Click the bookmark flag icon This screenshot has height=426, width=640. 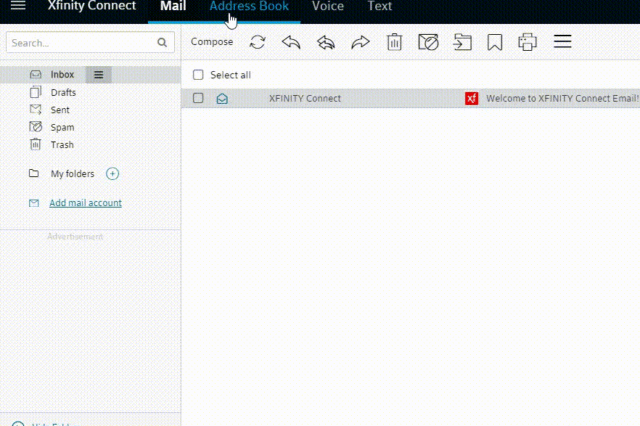494,42
